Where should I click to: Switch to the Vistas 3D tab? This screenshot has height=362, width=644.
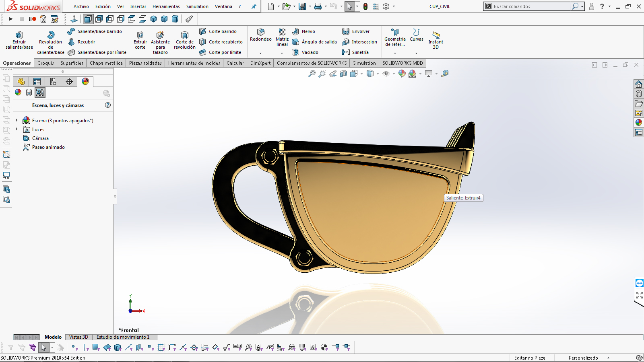(78, 337)
